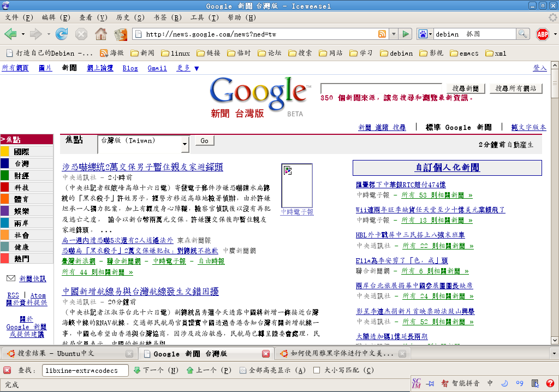559x392 pixels.
Task: Click the RSS feed icon in address bar
Action: 382,34
